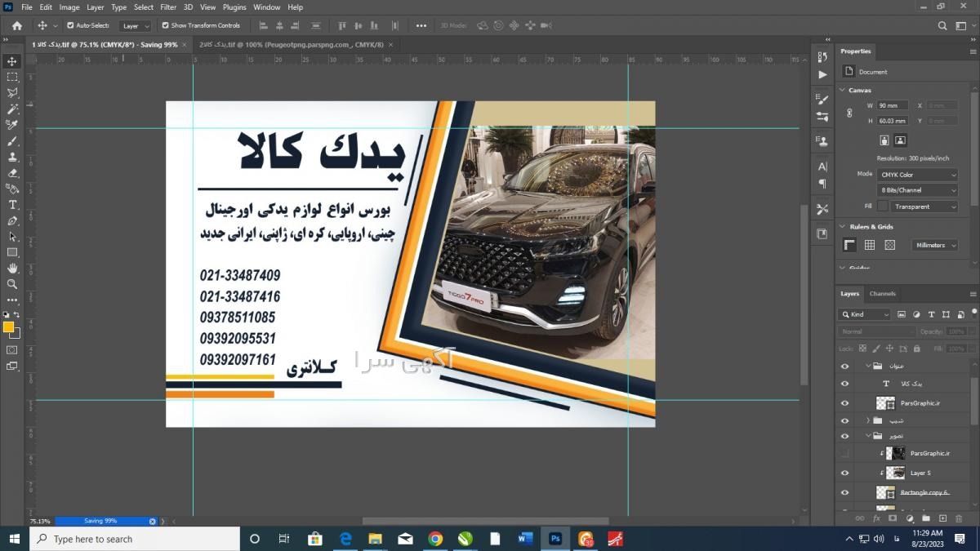Screen dimensions: 980x551
Task: Open the Filter menu
Action: click(x=168, y=7)
